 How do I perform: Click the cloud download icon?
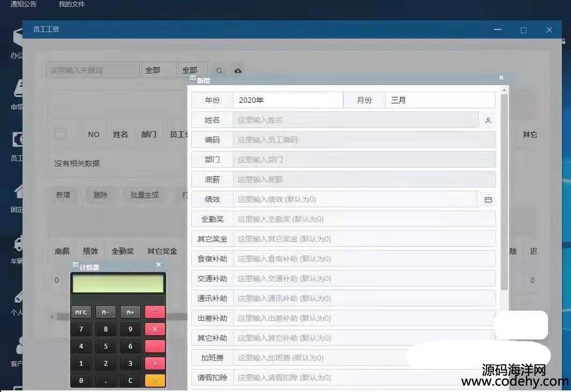[x=238, y=71]
